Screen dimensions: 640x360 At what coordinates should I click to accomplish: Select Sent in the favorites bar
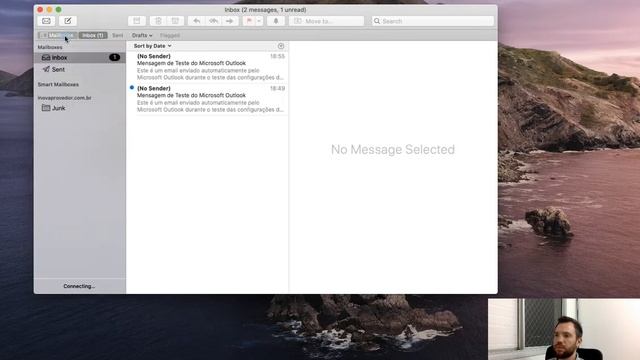(118, 36)
